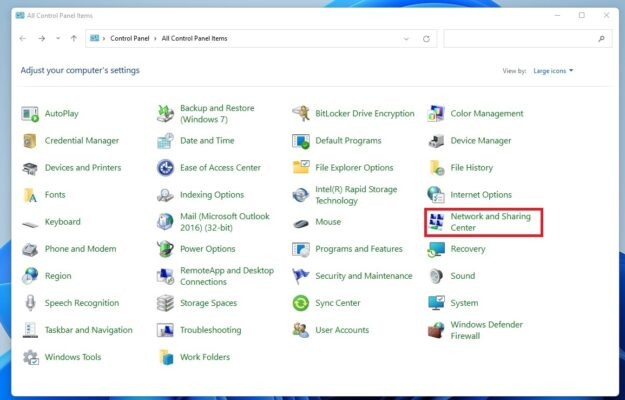625x400 pixels.
Task: Open the 'View by: Large icons' dropdown
Action: click(x=553, y=71)
